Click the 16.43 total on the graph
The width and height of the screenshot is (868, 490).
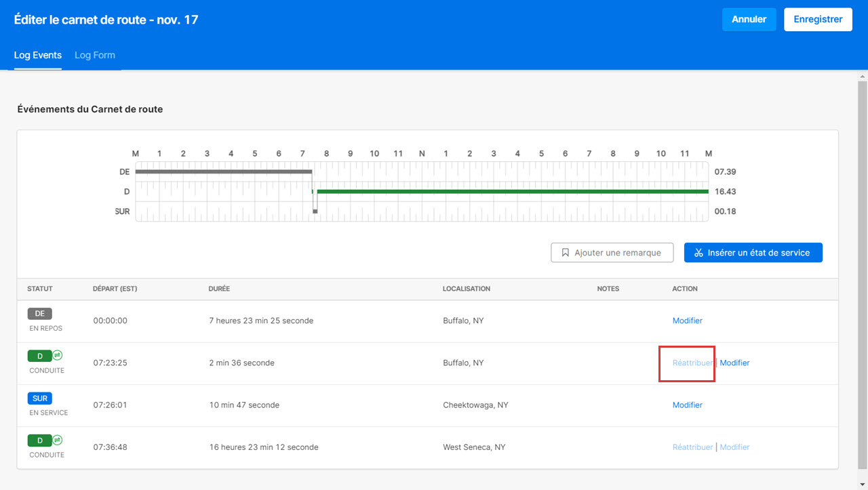click(x=725, y=192)
